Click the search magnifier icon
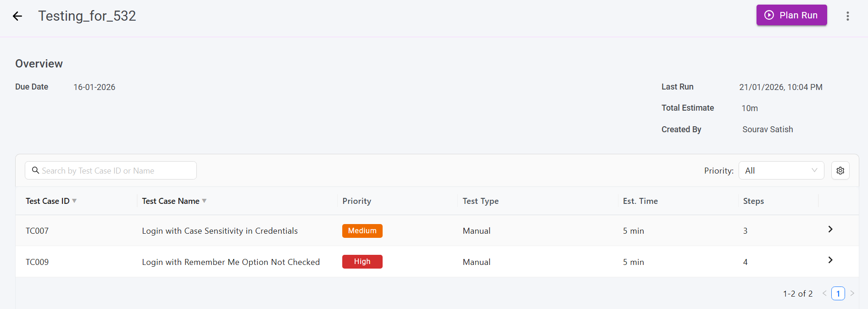The width and height of the screenshot is (868, 309). point(35,170)
